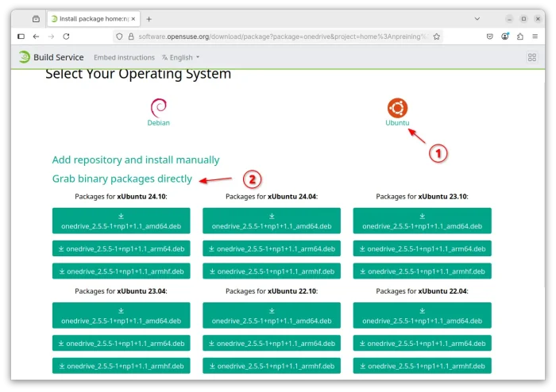Download arm64.deb for xUbuntu 24.10
The height and width of the screenshot is (392, 556).
click(x=121, y=248)
